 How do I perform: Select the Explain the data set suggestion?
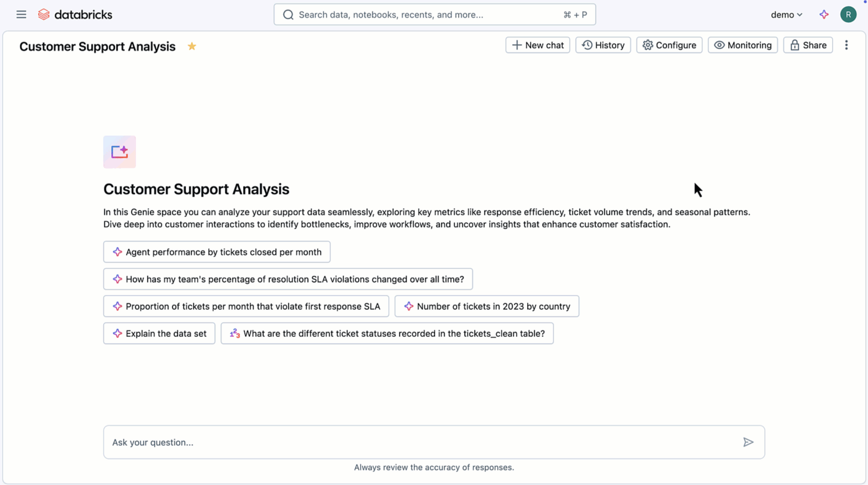(159, 334)
